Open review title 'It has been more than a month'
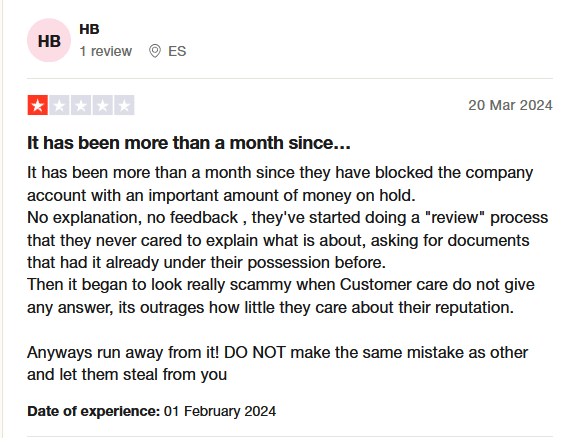Image resolution: width=576 pixels, height=438 pixels. (x=189, y=143)
